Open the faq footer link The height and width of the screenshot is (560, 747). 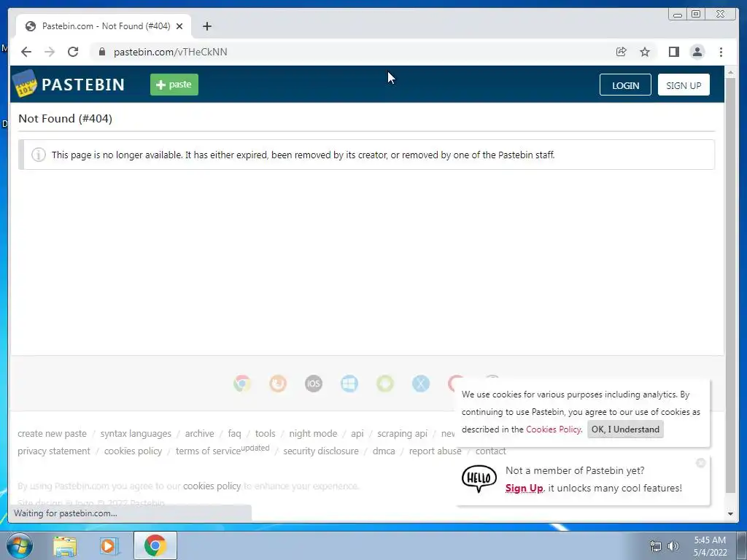click(x=234, y=434)
